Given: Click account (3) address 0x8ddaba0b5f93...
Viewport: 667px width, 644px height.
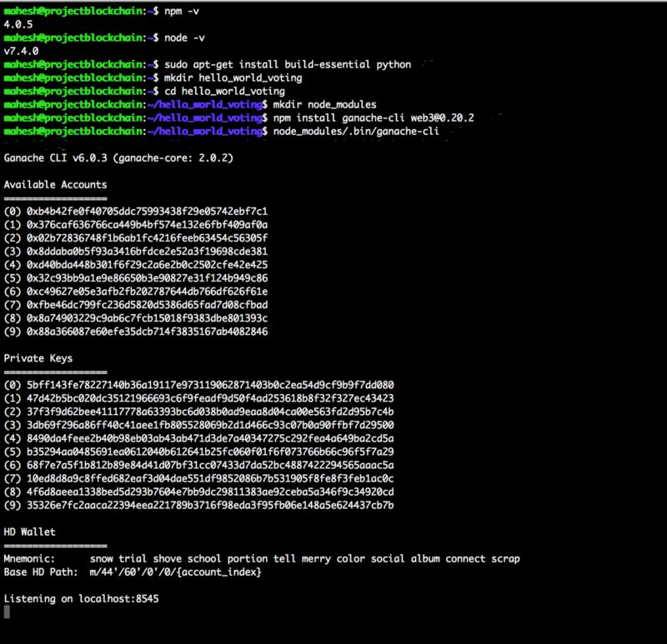Looking at the screenshot, I should pos(148,252).
